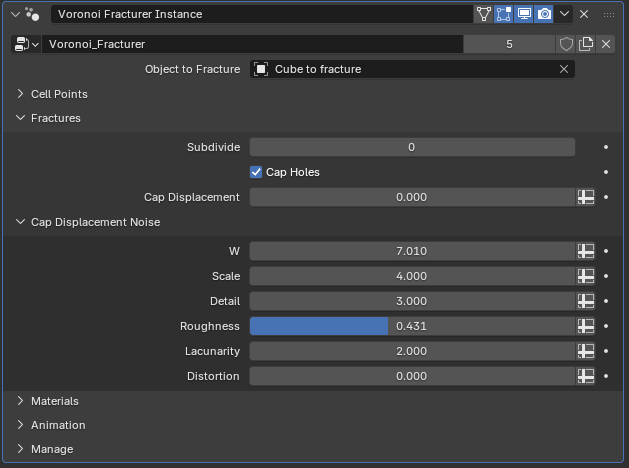The image size is (629, 468).
Task: Click the node group user count 5
Action: tap(509, 44)
